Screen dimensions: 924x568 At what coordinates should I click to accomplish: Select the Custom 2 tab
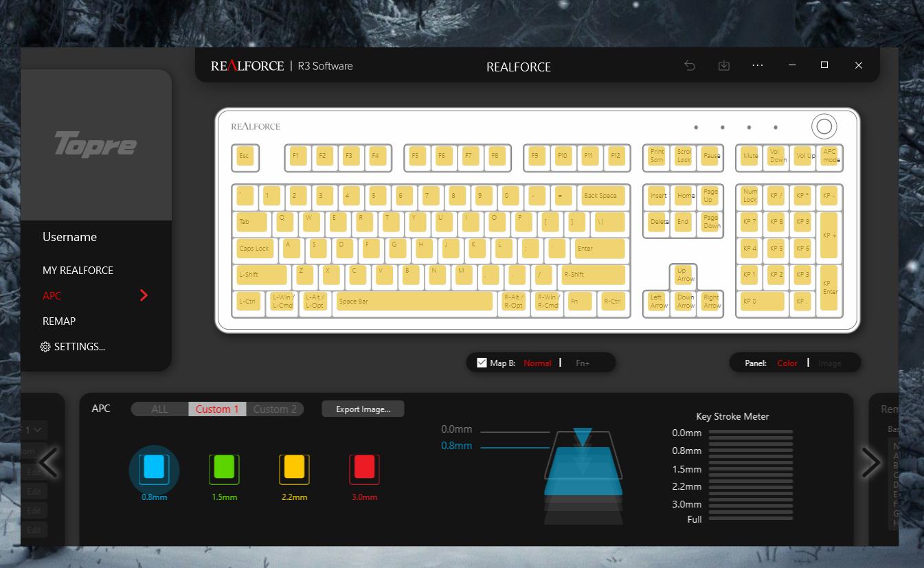click(x=275, y=409)
